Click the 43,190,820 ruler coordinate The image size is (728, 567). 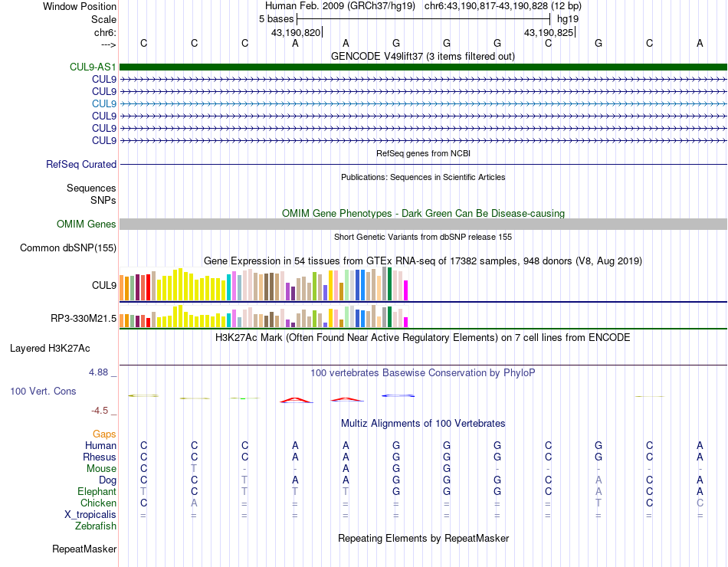click(x=296, y=32)
